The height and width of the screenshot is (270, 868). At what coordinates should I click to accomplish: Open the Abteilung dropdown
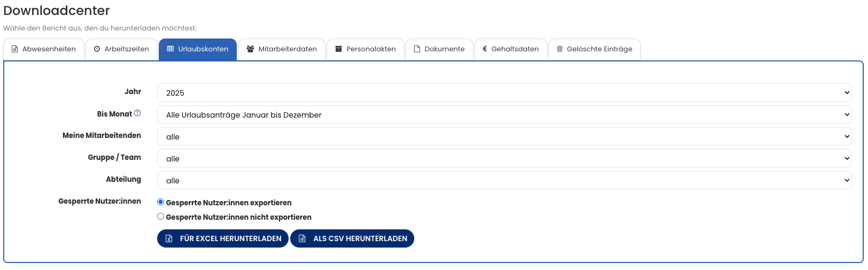click(x=504, y=180)
